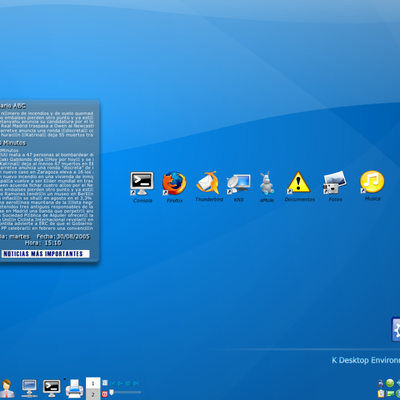Open the headphones tray icon
The image size is (400, 400).
click(x=381, y=383)
